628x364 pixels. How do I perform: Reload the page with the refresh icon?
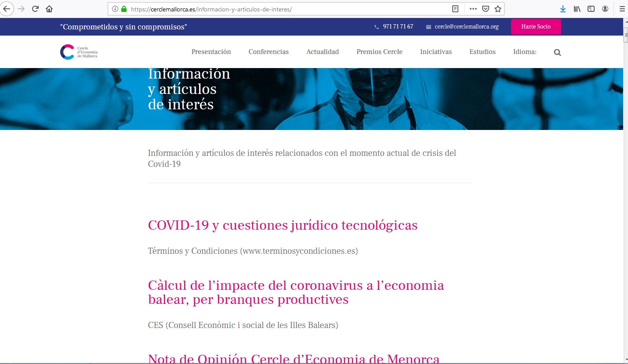point(36,9)
